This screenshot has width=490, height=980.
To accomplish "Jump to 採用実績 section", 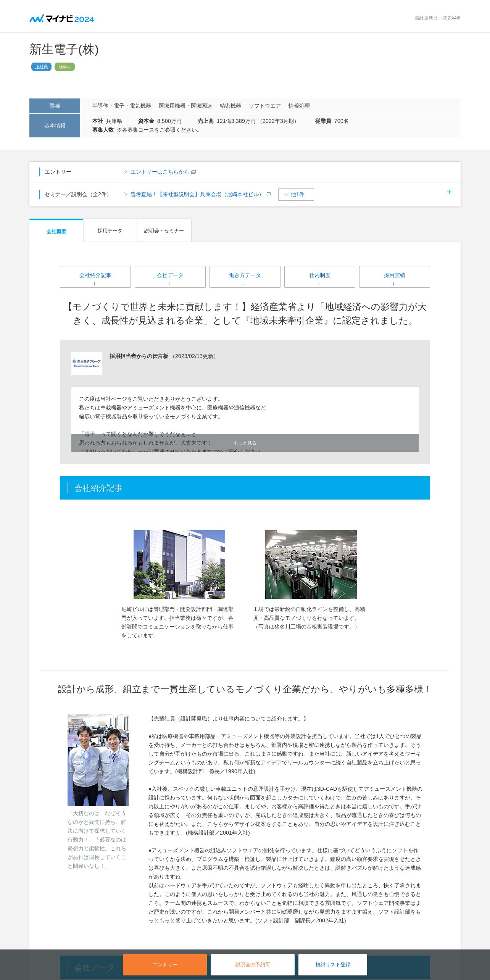I will point(395,277).
